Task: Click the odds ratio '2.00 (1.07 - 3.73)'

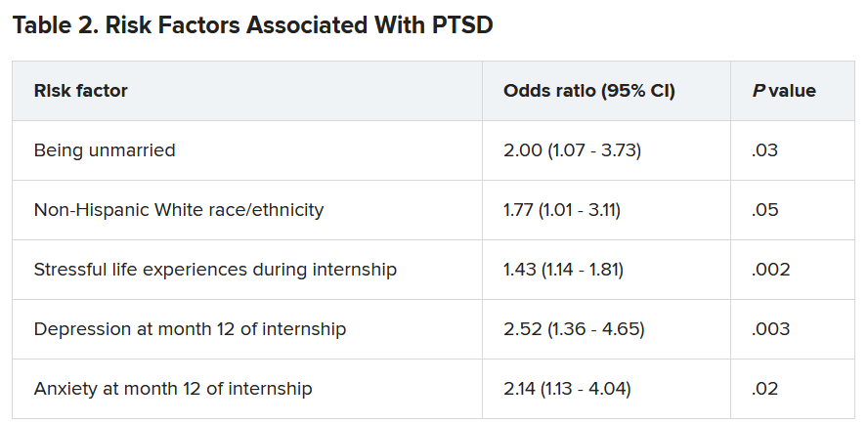Action: (x=572, y=150)
